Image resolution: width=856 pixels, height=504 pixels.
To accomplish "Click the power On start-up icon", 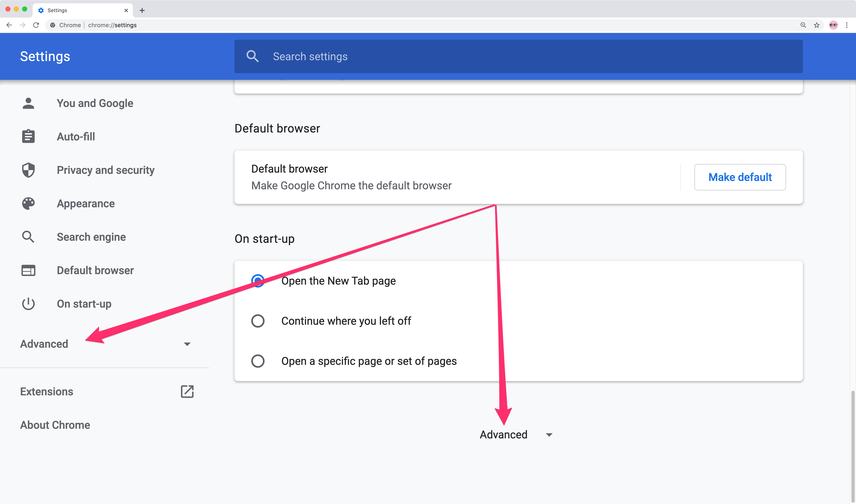I will pyautogui.click(x=28, y=304).
